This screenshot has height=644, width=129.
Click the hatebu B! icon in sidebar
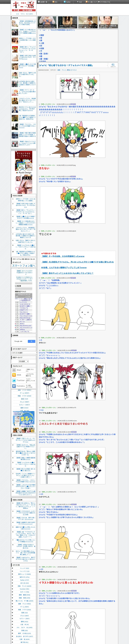point(14,386)
